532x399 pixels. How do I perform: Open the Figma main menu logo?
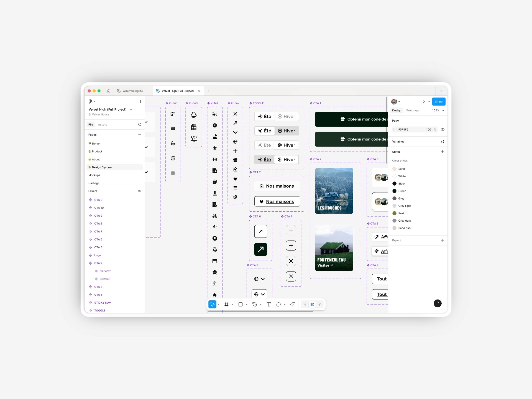pyautogui.click(x=90, y=101)
